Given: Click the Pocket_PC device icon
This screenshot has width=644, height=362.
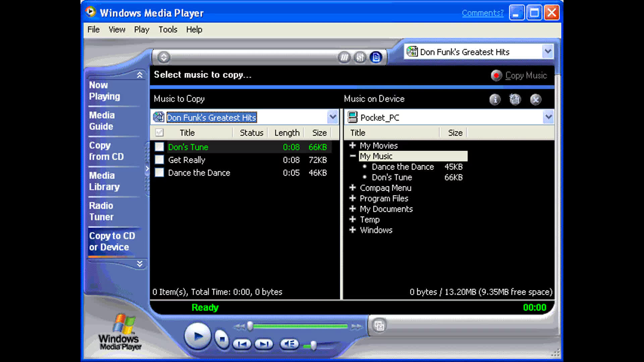Looking at the screenshot, I should [353, 117].
